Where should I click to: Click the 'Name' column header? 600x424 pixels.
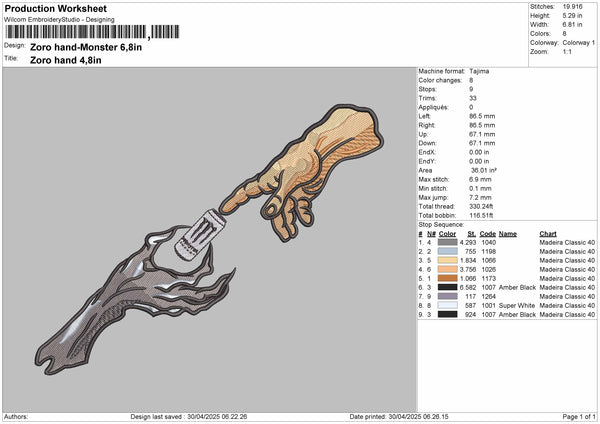click(508, 234)
